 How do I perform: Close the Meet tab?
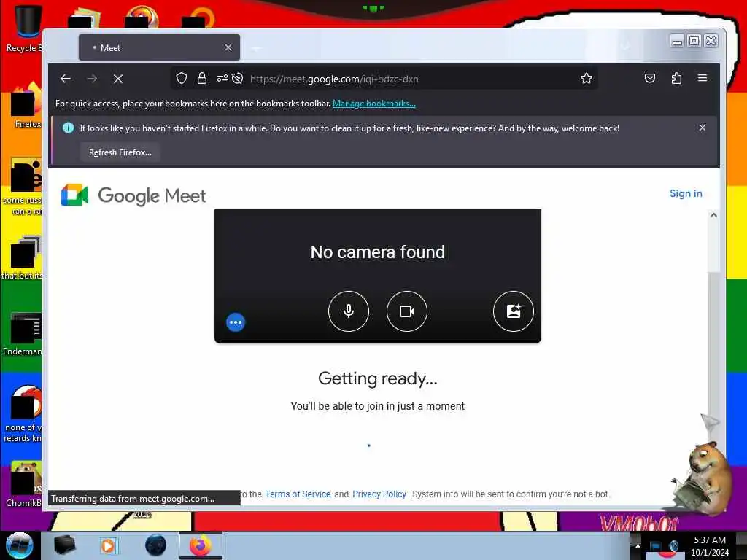(228, 47)
